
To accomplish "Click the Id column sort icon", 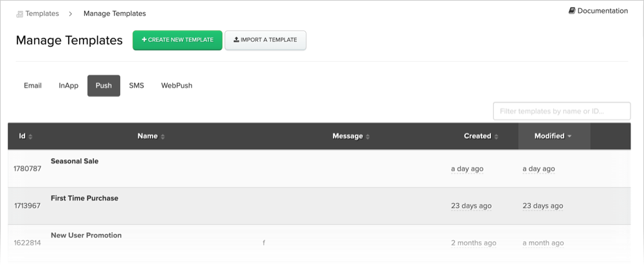I will click(30, 137).
